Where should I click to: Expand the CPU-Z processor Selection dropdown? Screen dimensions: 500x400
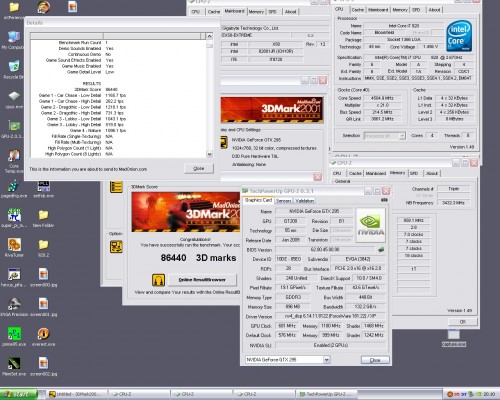(x=402, y=136)
